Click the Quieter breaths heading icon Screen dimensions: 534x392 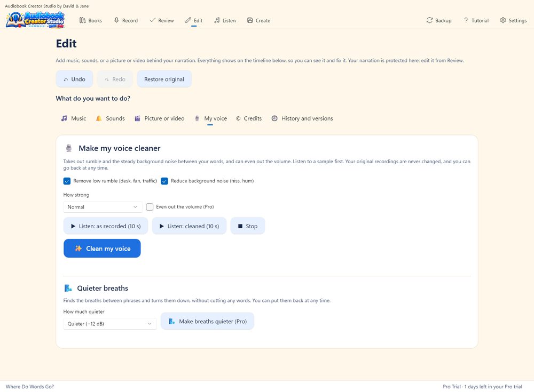coord(68,288)
